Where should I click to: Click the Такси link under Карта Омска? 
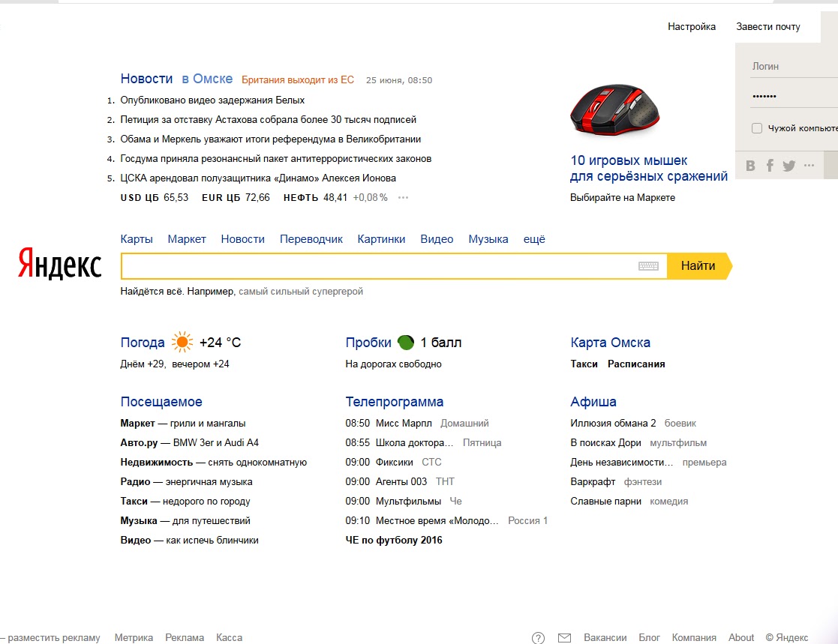pyautogui.click(x=584, y=364)
